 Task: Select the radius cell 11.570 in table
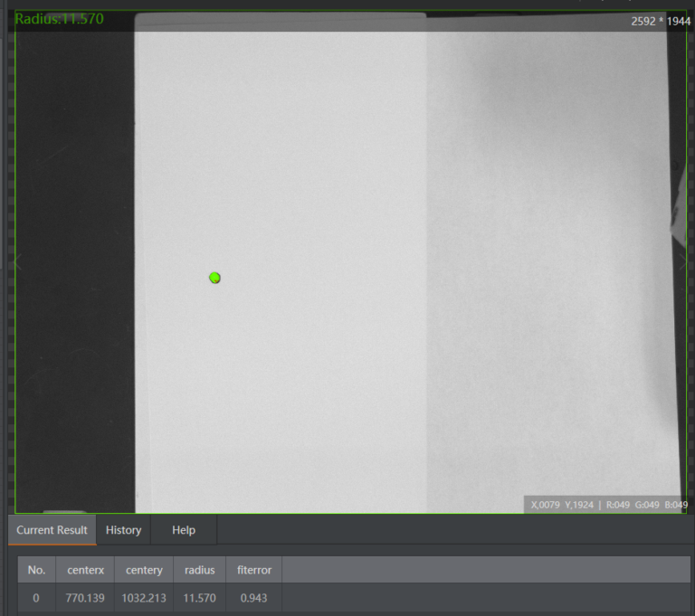tap(199, 598)
